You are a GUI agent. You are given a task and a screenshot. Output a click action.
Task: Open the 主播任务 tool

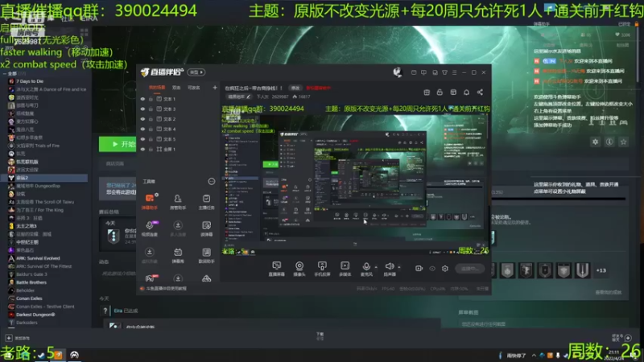(206, 201)
